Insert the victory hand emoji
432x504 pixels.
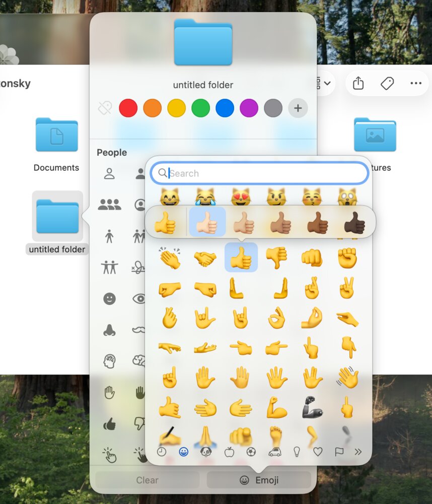(347, 288)
